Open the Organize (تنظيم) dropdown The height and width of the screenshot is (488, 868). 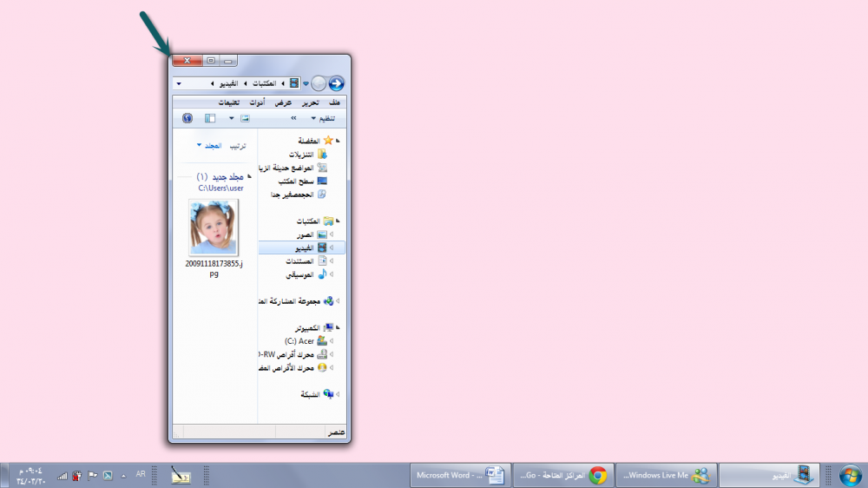pyautogui.click(x=320, y=118)
